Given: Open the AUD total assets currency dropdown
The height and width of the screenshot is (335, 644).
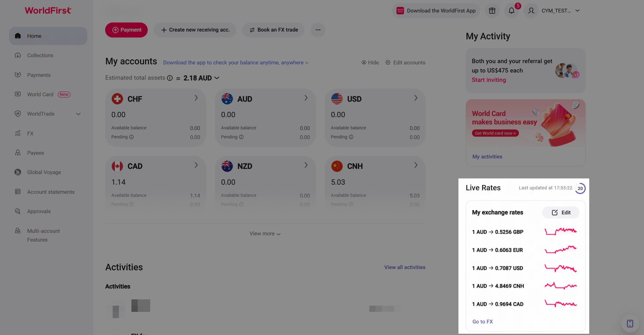Looking at the screenshot, I should [201, 78].
